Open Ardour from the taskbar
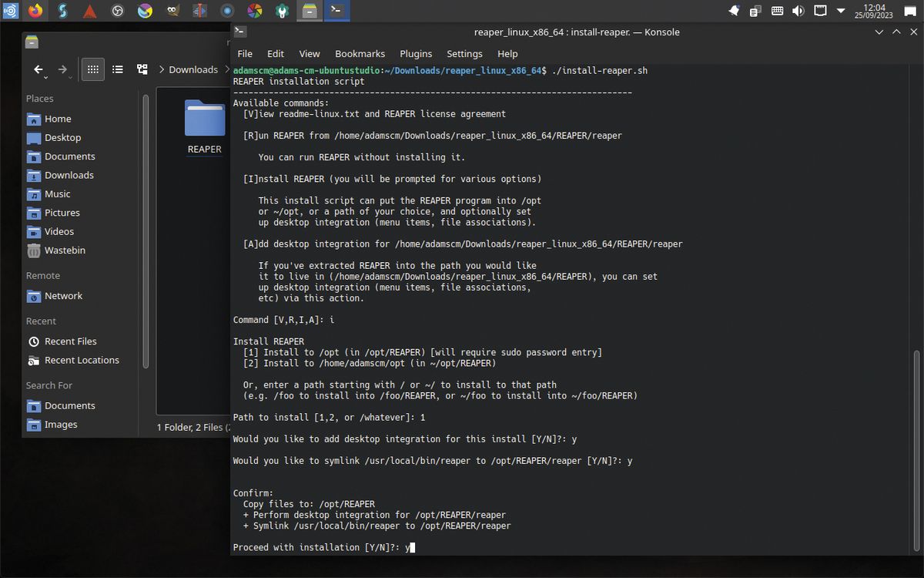 click(x=90, y=11)
